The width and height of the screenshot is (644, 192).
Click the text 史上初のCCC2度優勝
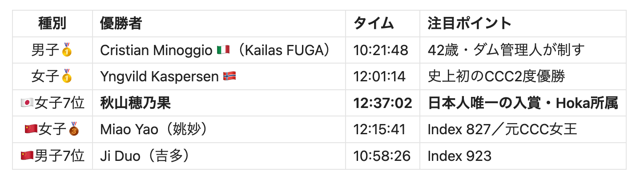point(496,76)
